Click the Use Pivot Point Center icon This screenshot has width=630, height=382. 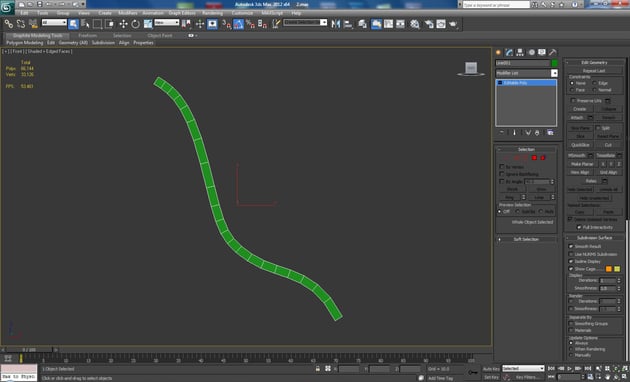click(x=186, y=24)
